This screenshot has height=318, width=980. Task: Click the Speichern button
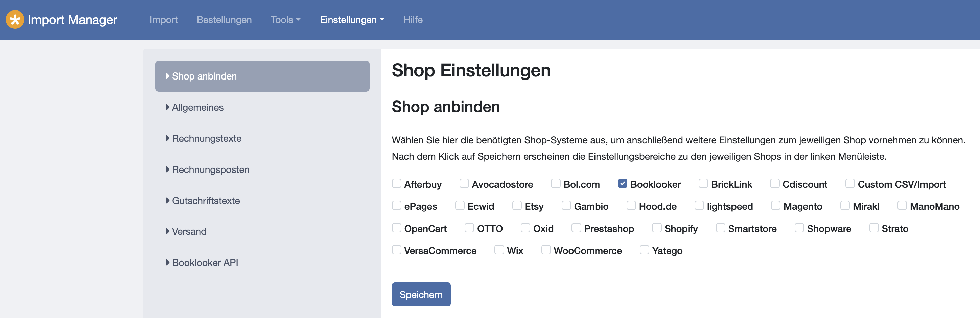[421, 294]
